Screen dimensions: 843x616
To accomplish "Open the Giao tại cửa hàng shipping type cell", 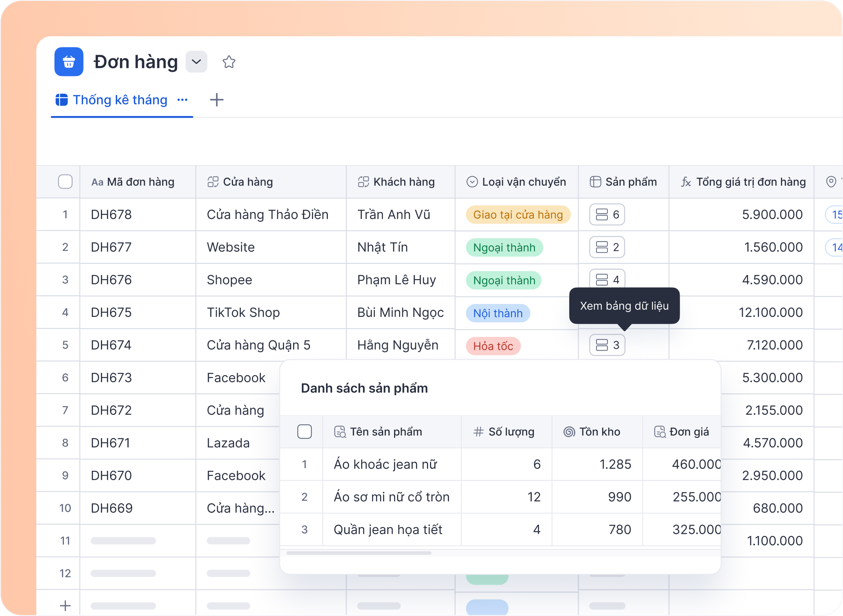I will click(518, 215).
